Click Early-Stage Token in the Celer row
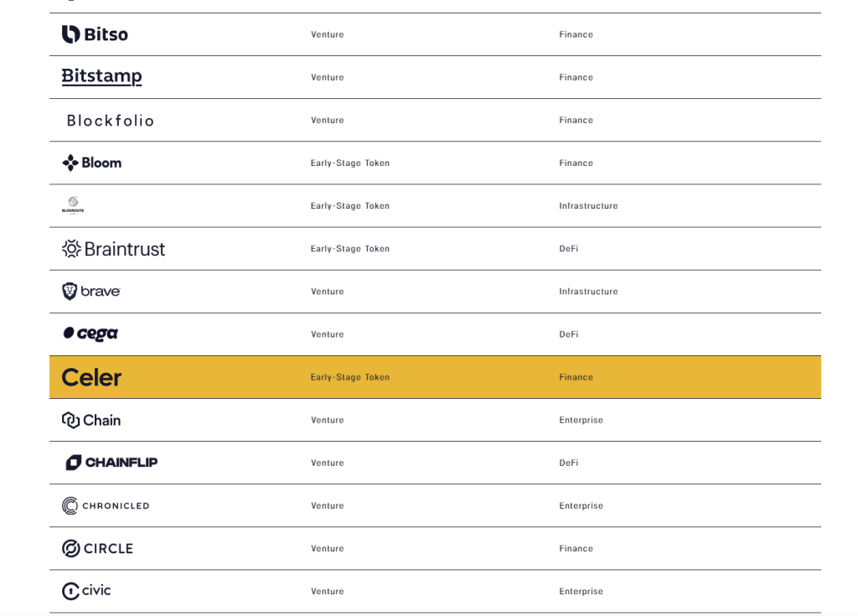Image resolution: width=858 pixels, height=616 pixels. [349, 377]
